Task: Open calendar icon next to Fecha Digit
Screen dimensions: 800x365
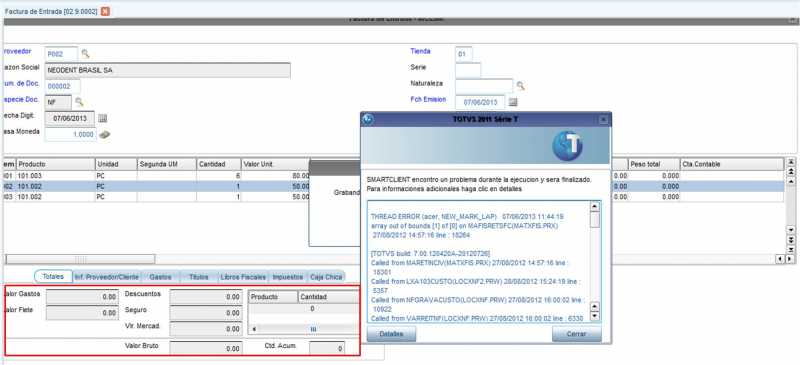Action: 103,118
